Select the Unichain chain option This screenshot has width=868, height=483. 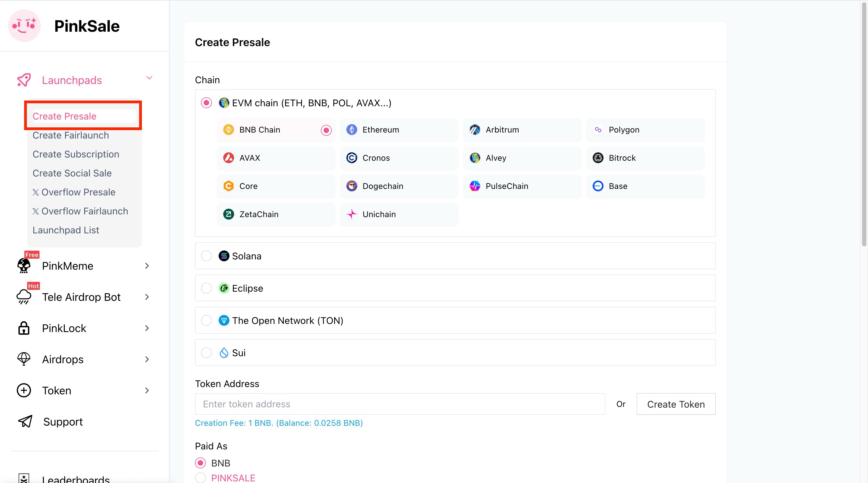click(399, 214)
